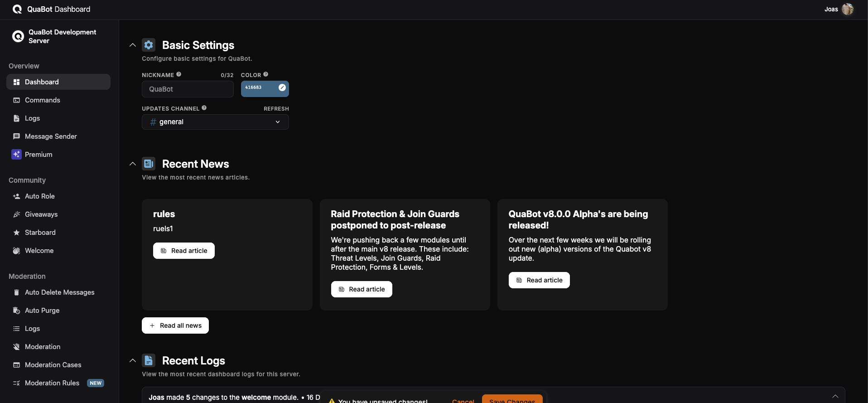
Task: Open Message Sender page
Action: click(58, 136)
